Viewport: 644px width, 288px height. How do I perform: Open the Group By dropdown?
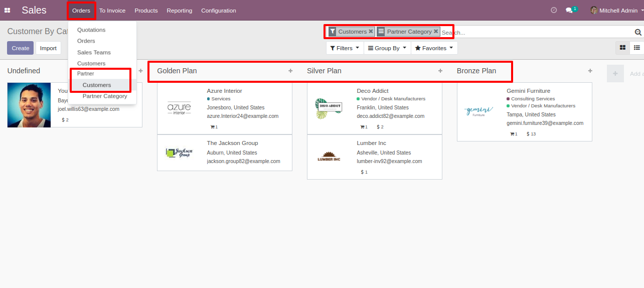[387, 48]
